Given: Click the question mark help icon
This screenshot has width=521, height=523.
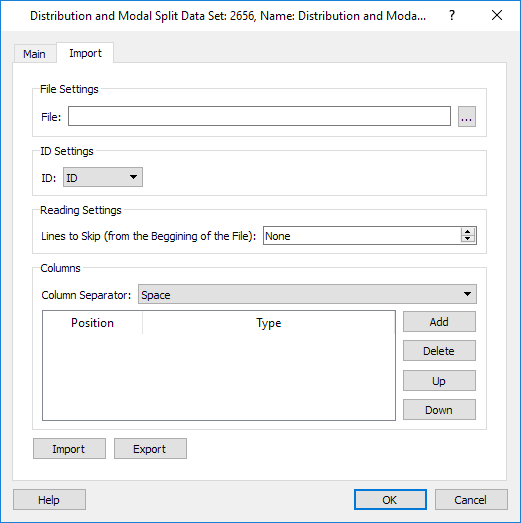Looking at the screenshot, I should [x=452, y=15].
